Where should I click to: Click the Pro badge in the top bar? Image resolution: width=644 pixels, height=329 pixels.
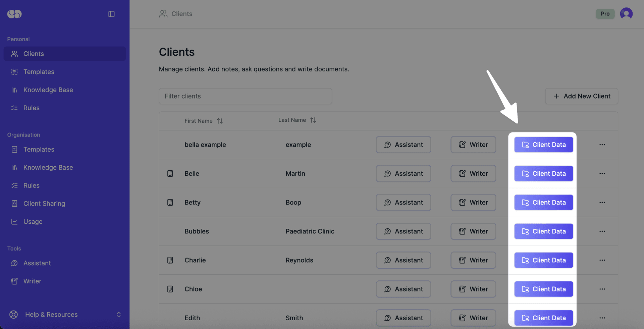(605, 14)
